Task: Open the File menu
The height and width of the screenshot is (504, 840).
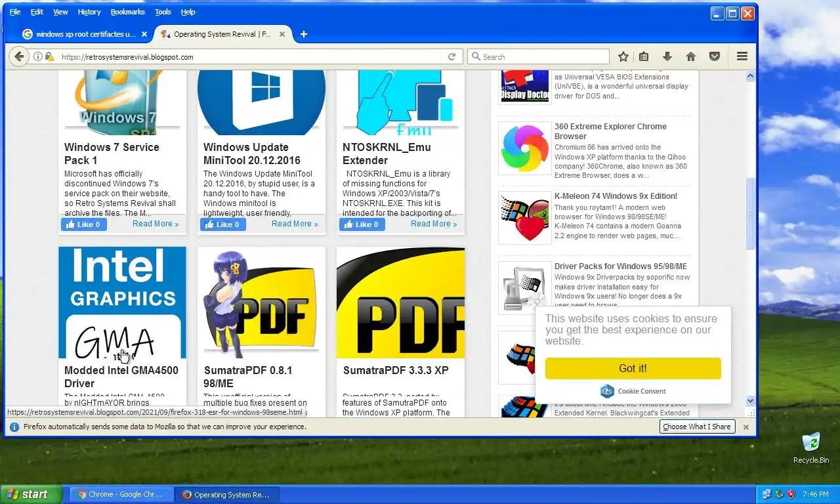Action: [15, 12]
